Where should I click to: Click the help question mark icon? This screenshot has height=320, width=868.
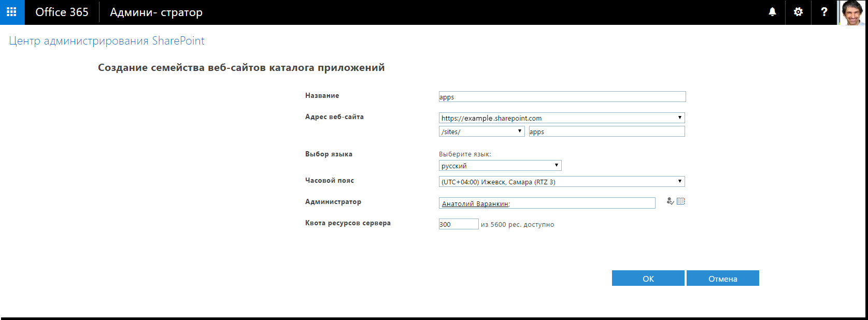coord(824,12)
